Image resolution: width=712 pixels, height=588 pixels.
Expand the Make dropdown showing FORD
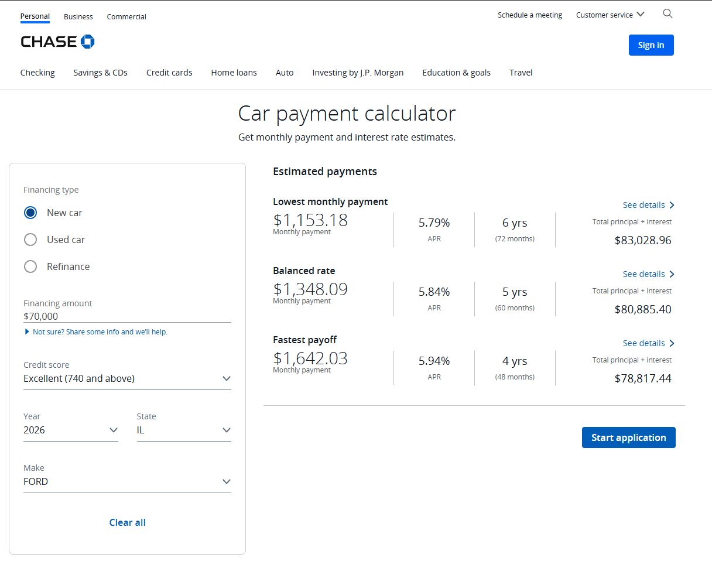pos(127,481)
